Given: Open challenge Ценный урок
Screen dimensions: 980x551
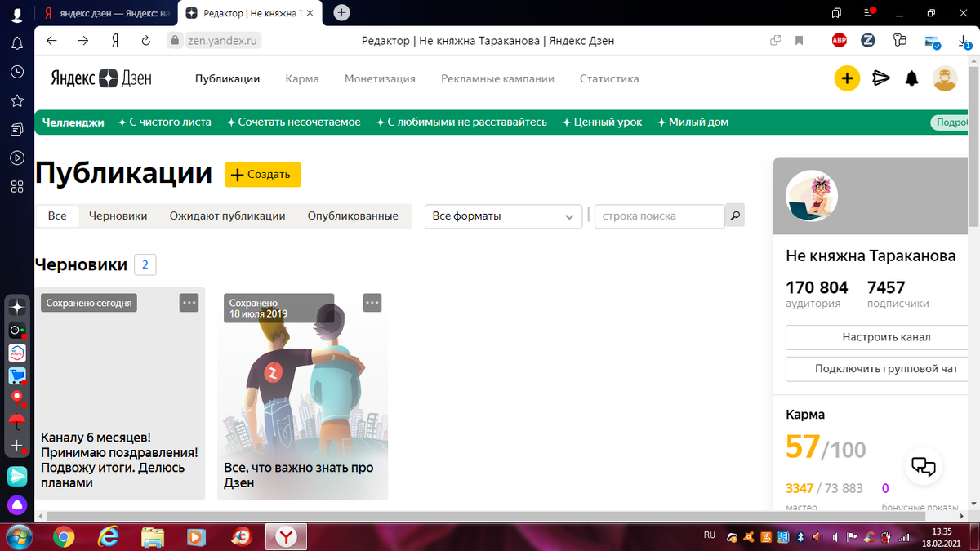Looking at the screenshot, I should [602, 122].
